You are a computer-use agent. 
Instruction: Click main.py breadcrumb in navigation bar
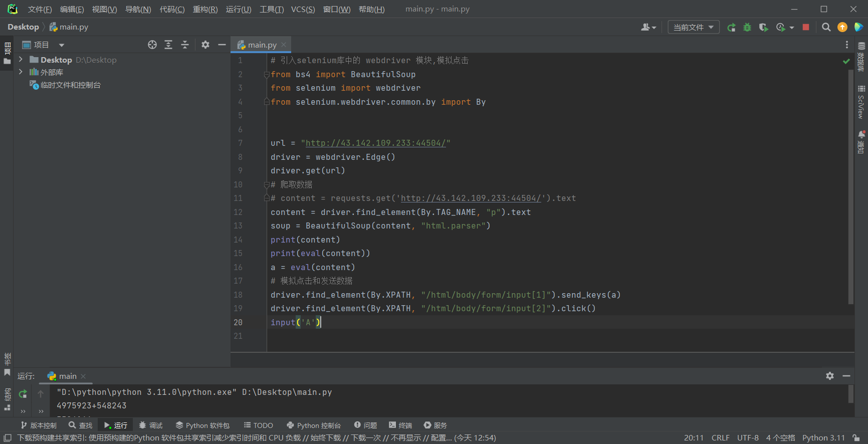69,27
